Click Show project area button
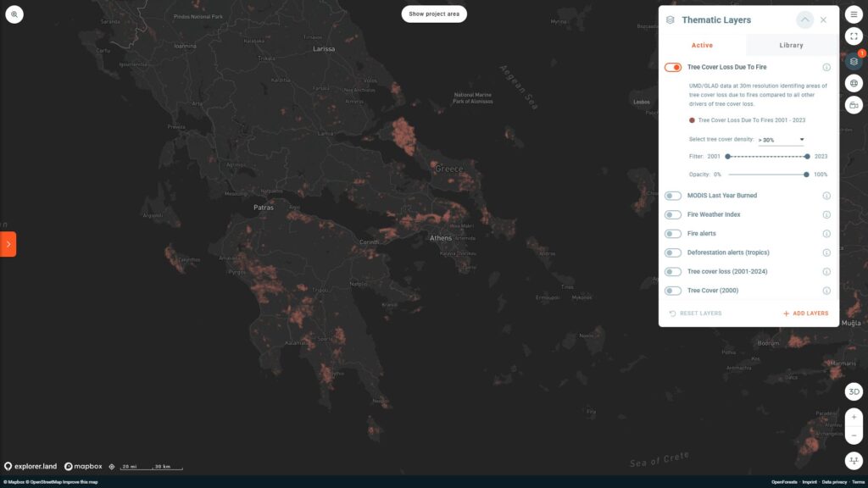The image size is (868, 488). 434,14
